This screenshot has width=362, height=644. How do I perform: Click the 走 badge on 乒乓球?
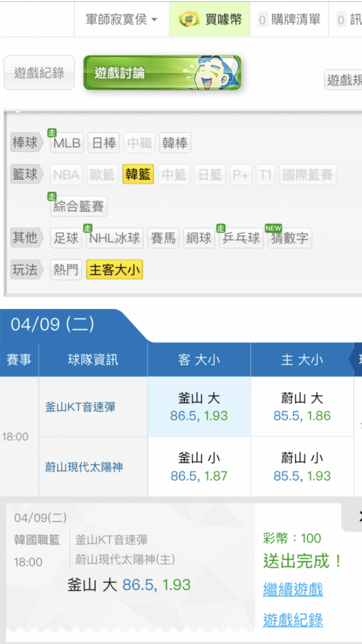tap(221, 228)
